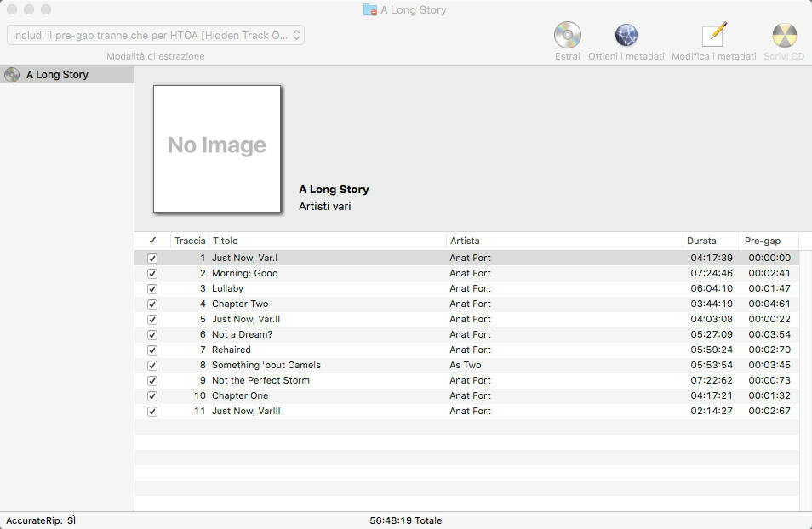The image size is (812, 529).
Task: Select the title Just Now, Var.I
Action: click(245, 258)
